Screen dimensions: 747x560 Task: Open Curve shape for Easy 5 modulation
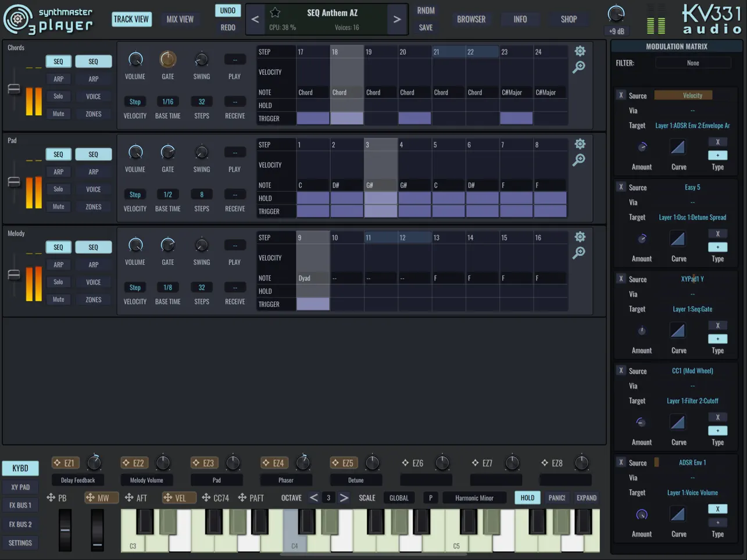pyautogui.click(x=678, y=239)
